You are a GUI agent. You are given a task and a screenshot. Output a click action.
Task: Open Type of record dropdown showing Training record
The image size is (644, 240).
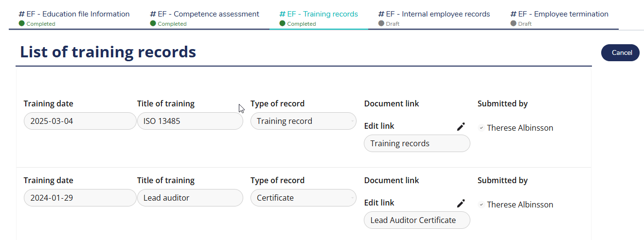point(304,121)
